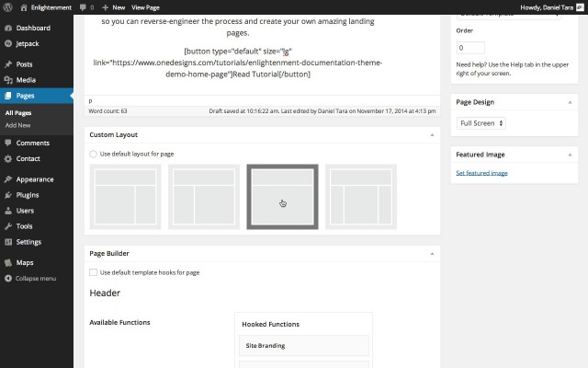The image size is (588, 368).
Task: Open the Jetpack menu
Action: point(28,44)
